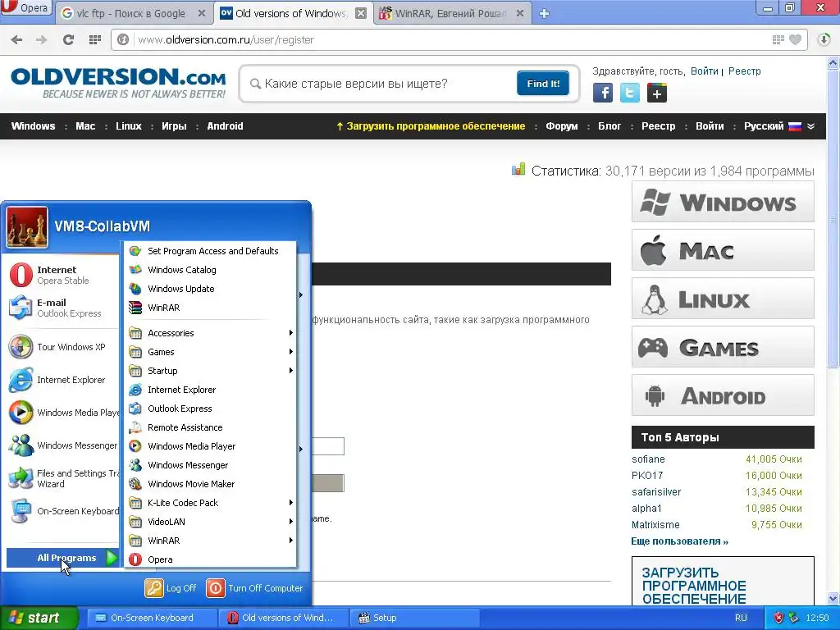
Task: Open Outlook Express E-mail pinned item
Action: [62, 308]
